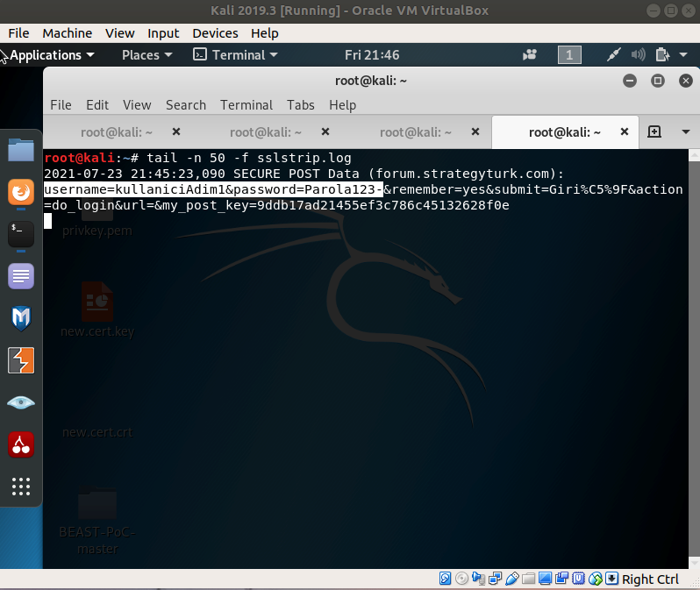Open the terminal's Terminal menu
The height and width of the screenshot is (590, 700).
[246, 105]
